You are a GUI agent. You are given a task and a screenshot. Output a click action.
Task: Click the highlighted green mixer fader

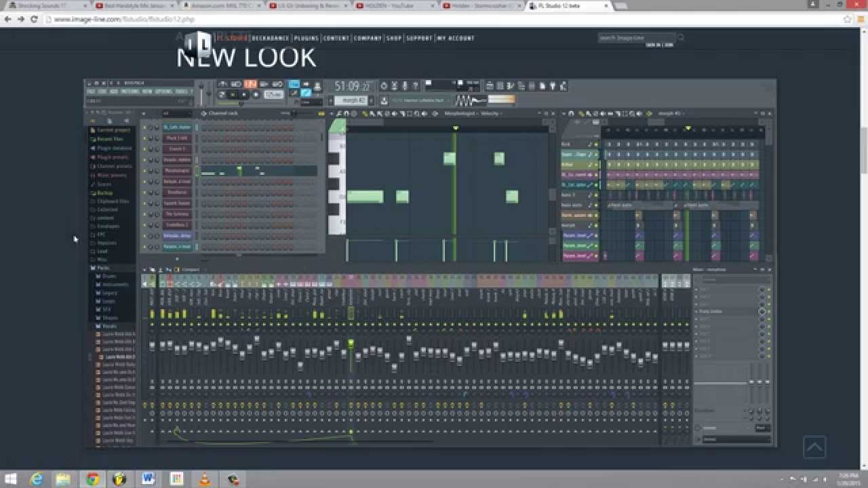(x=351, y=344)
